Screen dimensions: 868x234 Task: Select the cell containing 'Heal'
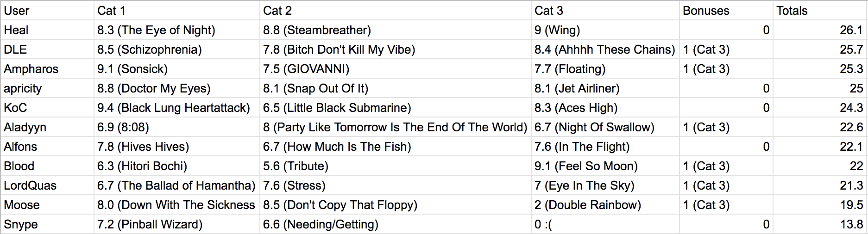(x=47, y=30)
